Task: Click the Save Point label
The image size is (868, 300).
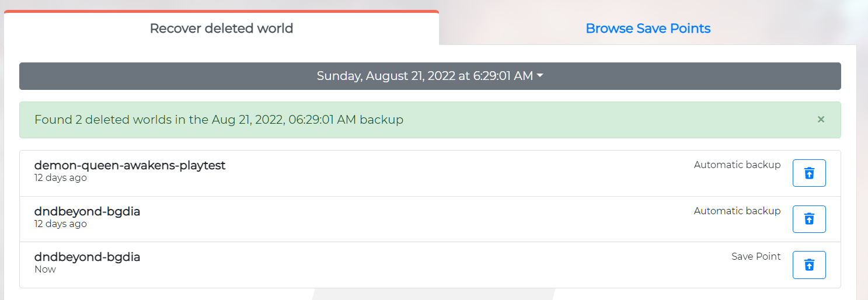Action: tap(756, 256)
